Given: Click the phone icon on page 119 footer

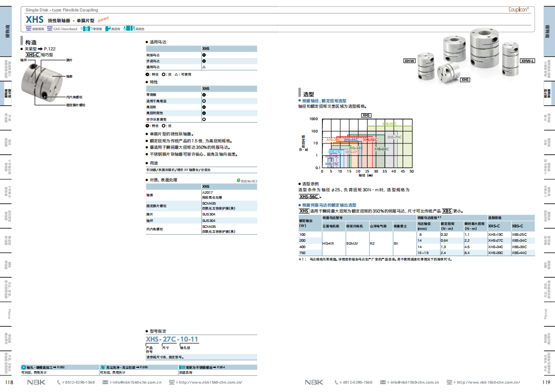Looking at the screenshot, I should (x=336, y=382).
